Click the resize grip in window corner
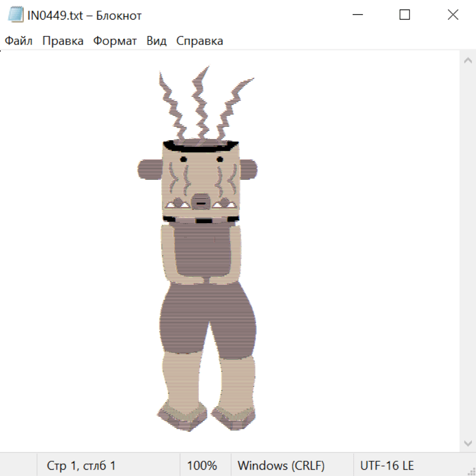Image resolution: width=476 pixels, height=476 pixels. (x=471, y=471)
